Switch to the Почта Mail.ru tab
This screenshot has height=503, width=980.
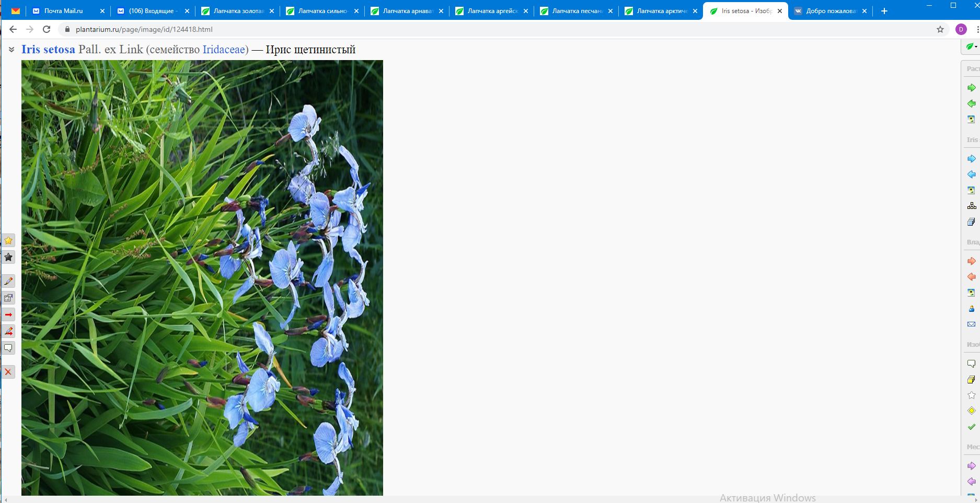pos(63,11)
